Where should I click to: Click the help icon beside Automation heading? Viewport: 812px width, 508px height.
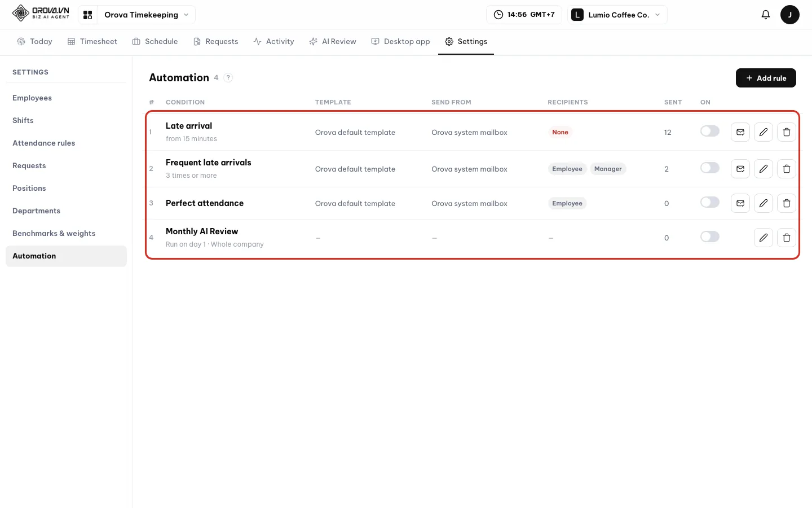228,78
